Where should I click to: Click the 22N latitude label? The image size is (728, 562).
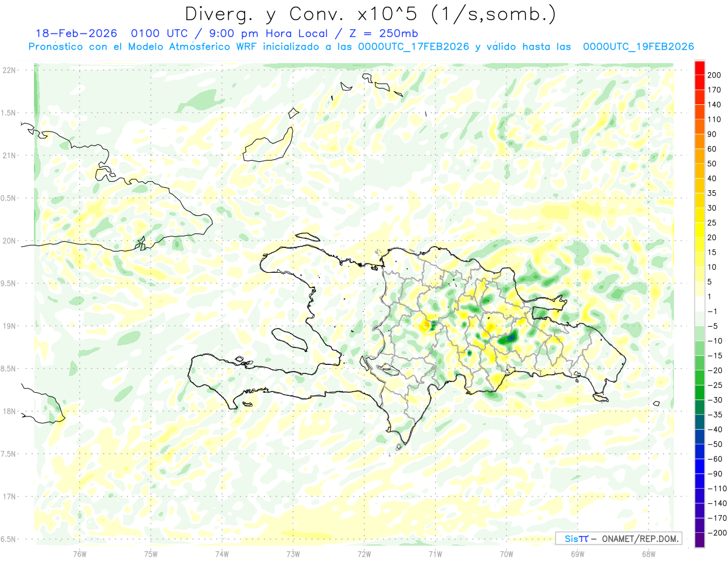click(9, 70)
